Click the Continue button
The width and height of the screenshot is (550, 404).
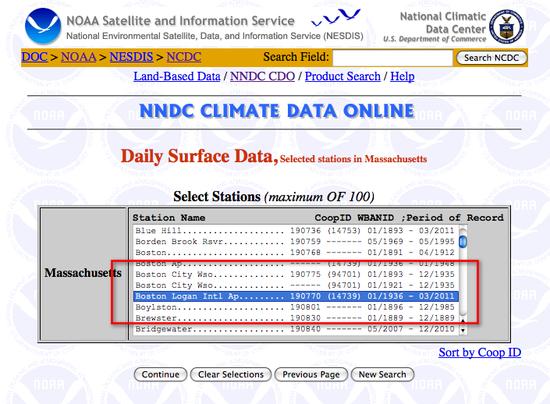pyautogui.click(x=160, y=375)
